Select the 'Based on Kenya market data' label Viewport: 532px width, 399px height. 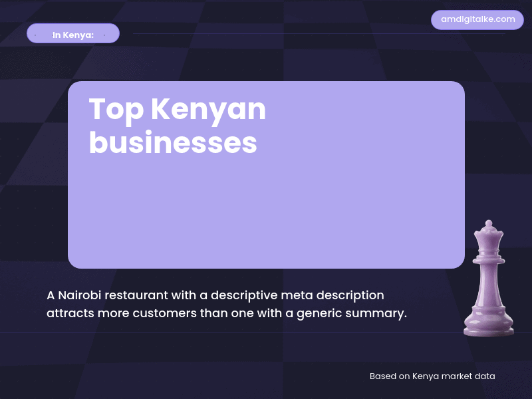coord(432,376)
